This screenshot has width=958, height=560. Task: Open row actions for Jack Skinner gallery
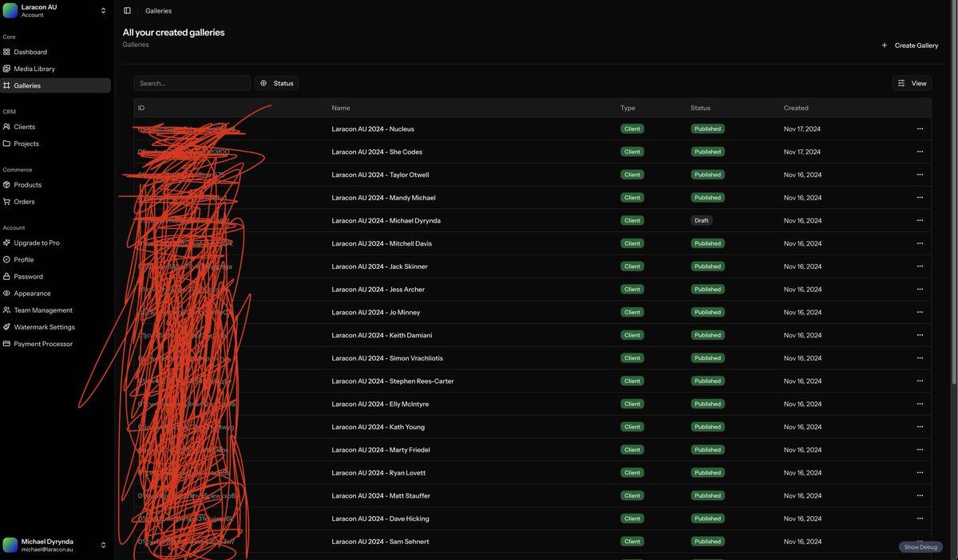point(920,266)
